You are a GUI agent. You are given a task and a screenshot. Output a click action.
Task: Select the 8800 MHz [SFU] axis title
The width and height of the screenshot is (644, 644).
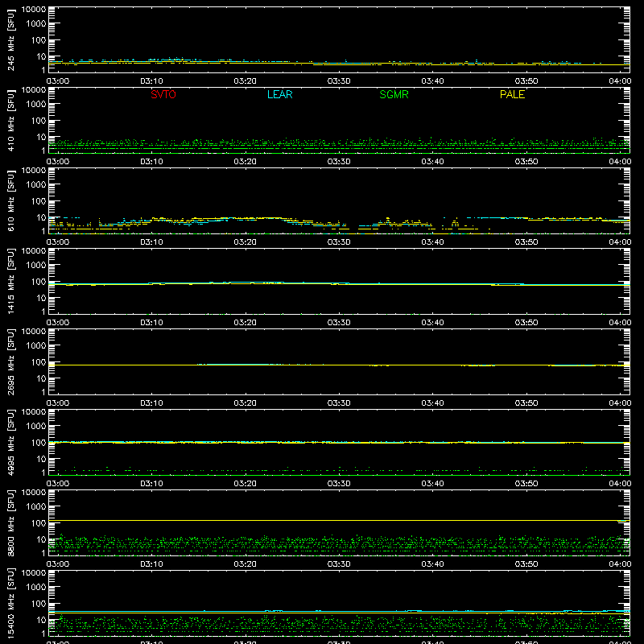coord(10,522)
